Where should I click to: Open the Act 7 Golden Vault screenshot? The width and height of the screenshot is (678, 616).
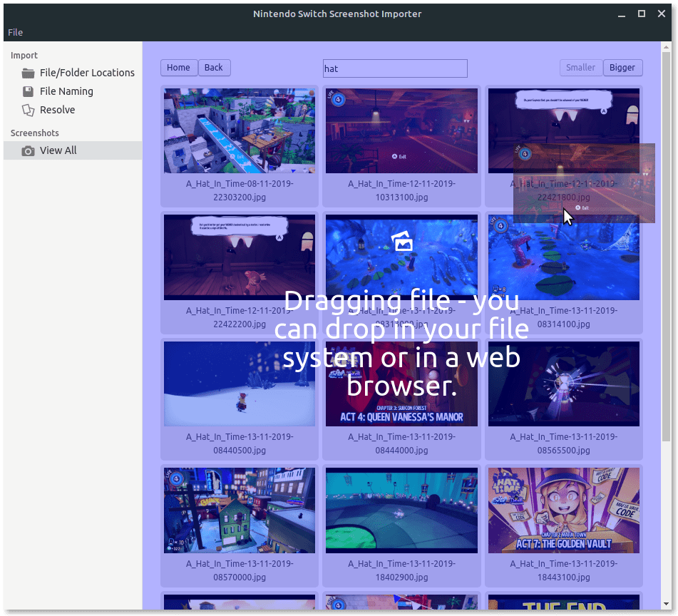pos(564,510)
